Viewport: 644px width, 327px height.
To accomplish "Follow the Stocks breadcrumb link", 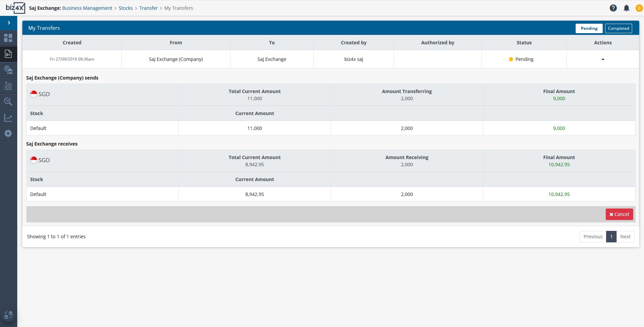I will click(x=126, y=8).
